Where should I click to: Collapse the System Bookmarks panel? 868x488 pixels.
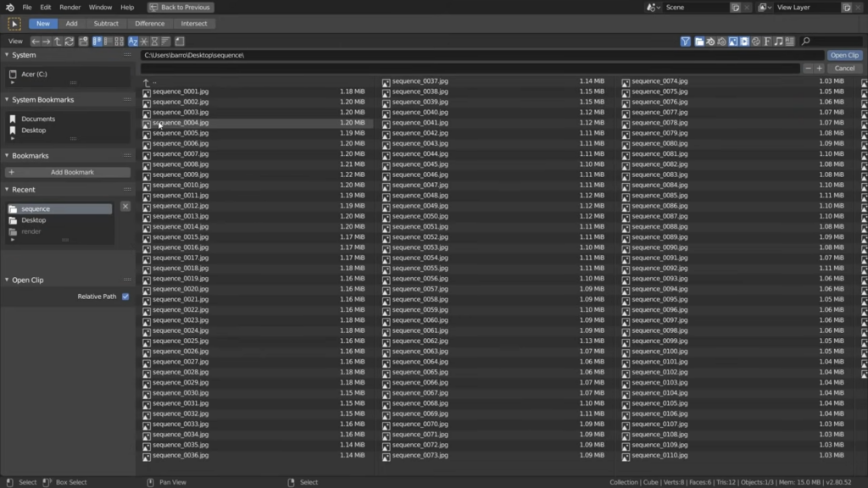click(7, 100)
